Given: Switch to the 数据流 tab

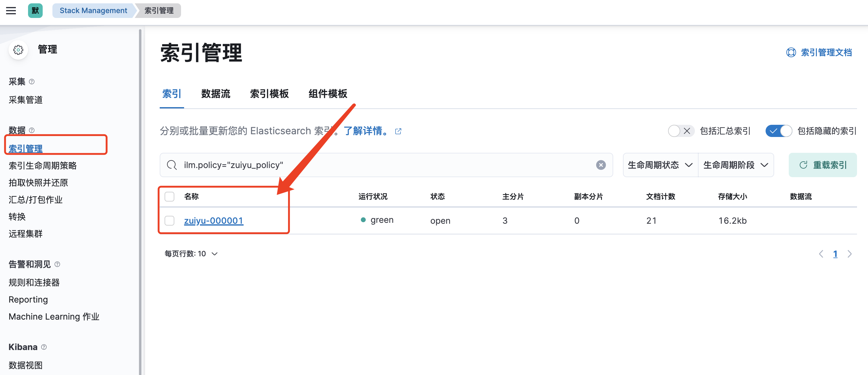Looking at the screenshot, I should click(x=216, y=94).
